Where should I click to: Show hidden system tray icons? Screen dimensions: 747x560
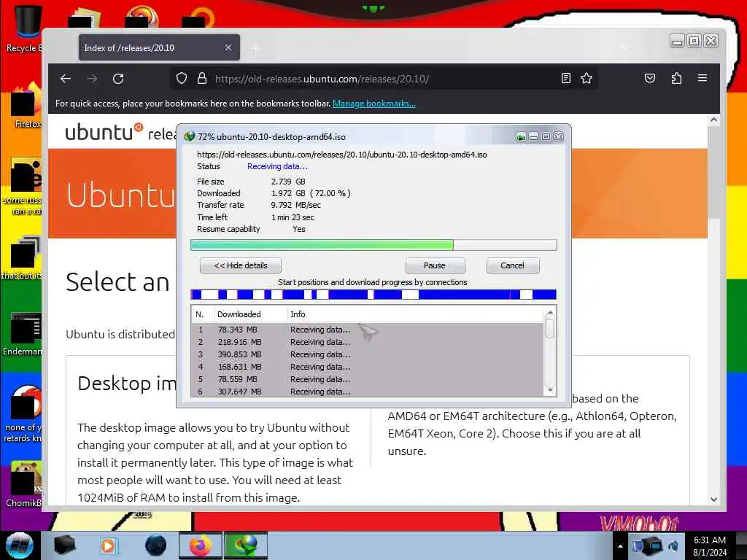(620, 546)
